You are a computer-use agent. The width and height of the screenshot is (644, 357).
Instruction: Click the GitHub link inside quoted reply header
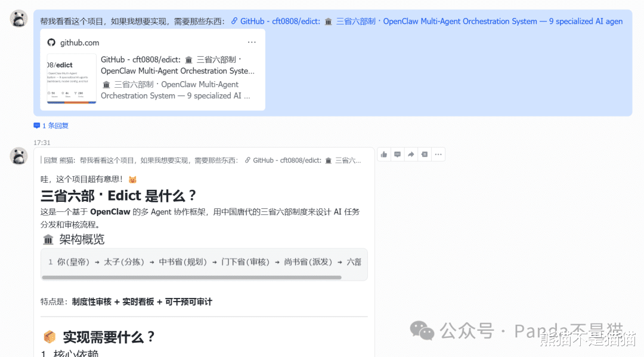[303, 161]
